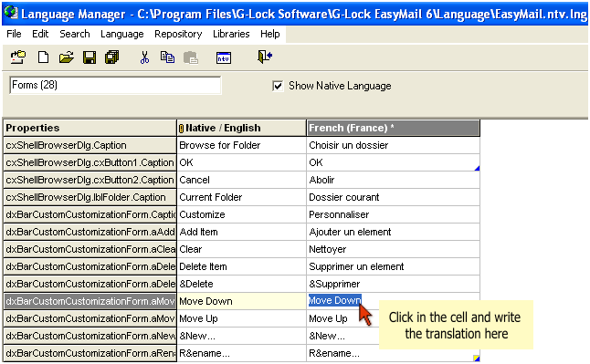Uncheck Show Native Language checkbox
This screenshot has width=590, height=364.
[x=278, y=86]
